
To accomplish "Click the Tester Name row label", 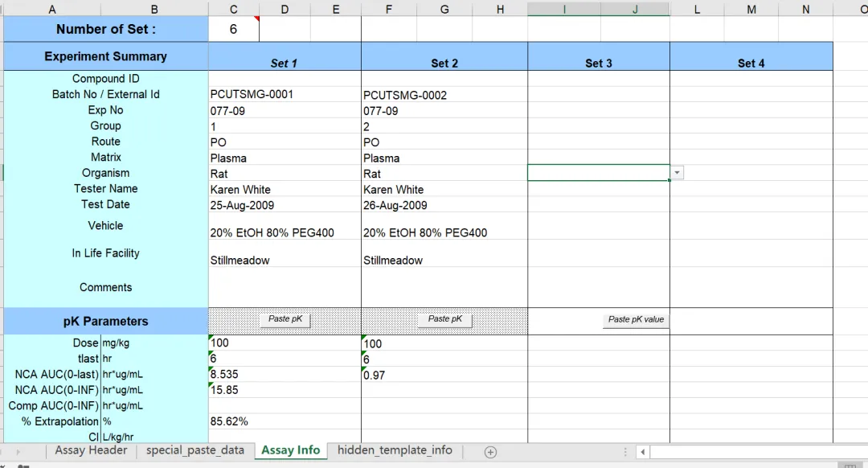I will (106, 188).
